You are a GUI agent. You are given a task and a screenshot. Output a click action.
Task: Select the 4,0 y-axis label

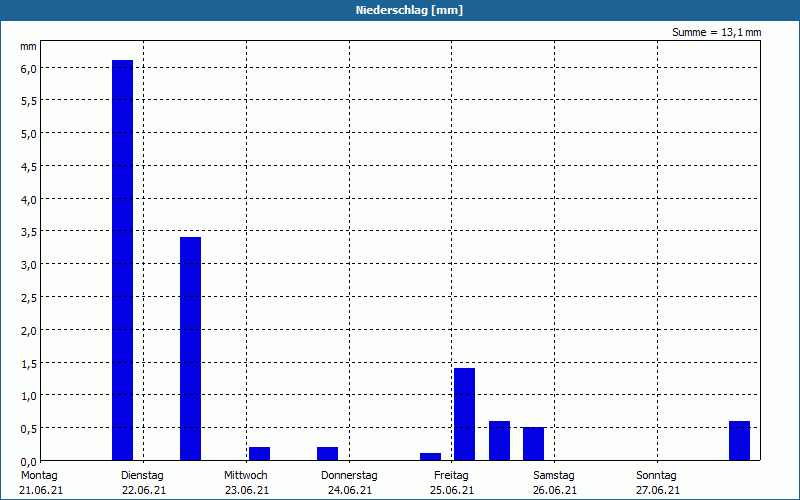coord(29,199)
